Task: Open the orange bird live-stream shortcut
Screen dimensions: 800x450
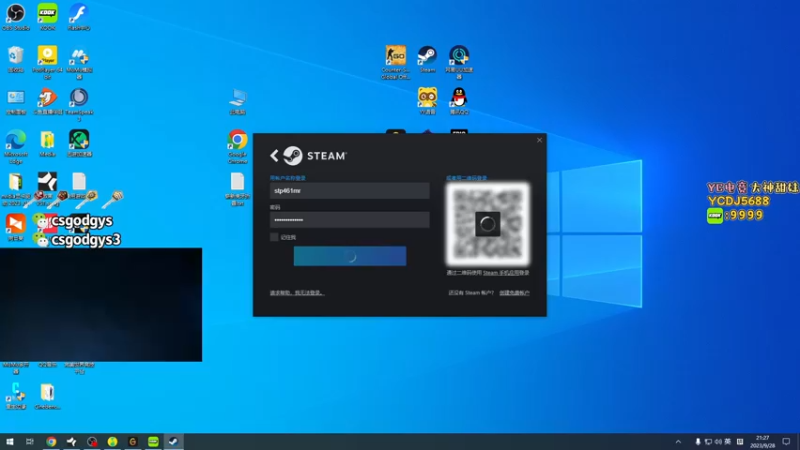Action: pos(47,101)
